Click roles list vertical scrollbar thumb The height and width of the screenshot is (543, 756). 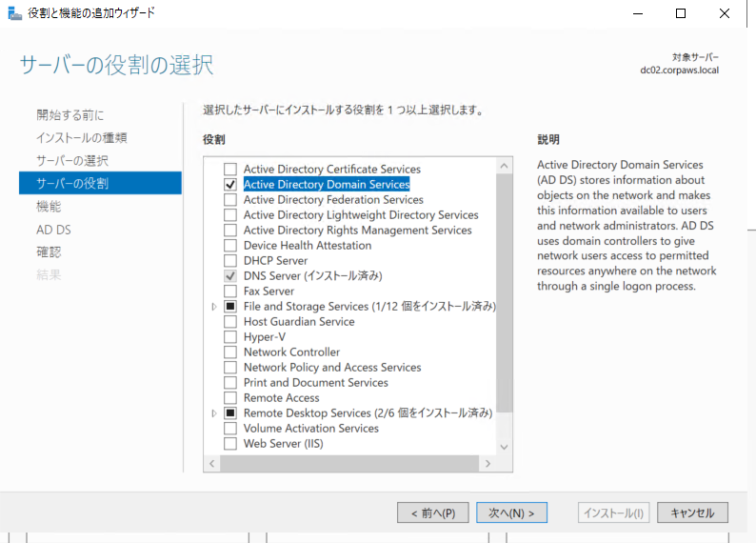point(504,292)
